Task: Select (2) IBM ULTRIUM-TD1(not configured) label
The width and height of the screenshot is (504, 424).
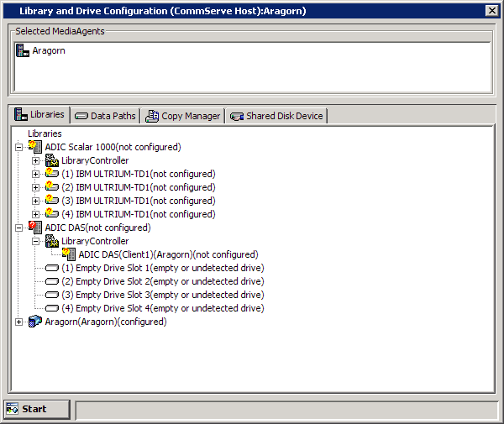Action: [139, 187]
